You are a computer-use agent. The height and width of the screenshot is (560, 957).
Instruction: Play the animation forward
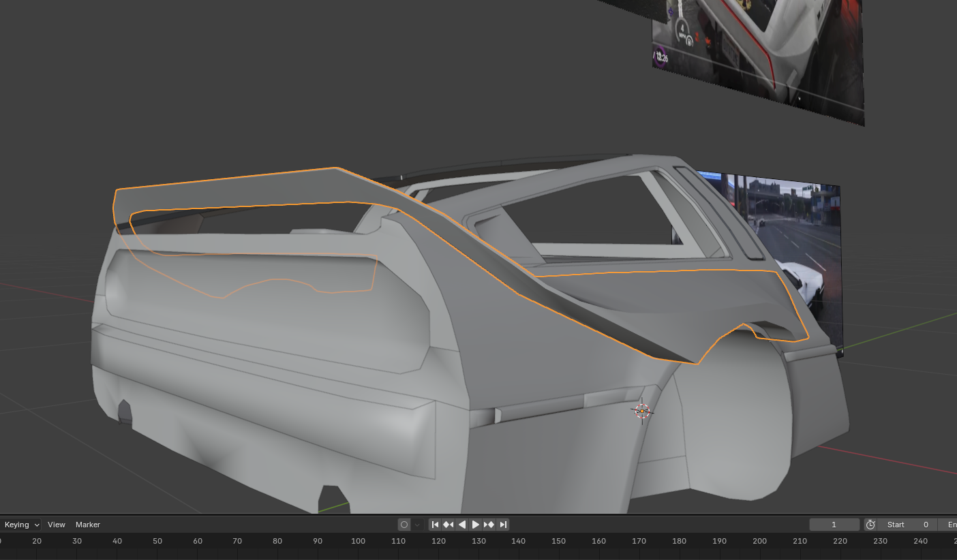pos(476,525)
